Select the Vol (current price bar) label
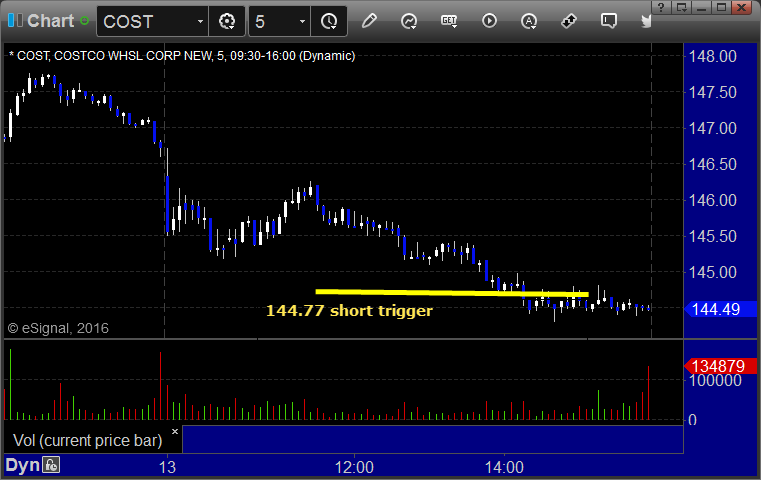Viewport: 761px width, 480px height. [87, 440]
